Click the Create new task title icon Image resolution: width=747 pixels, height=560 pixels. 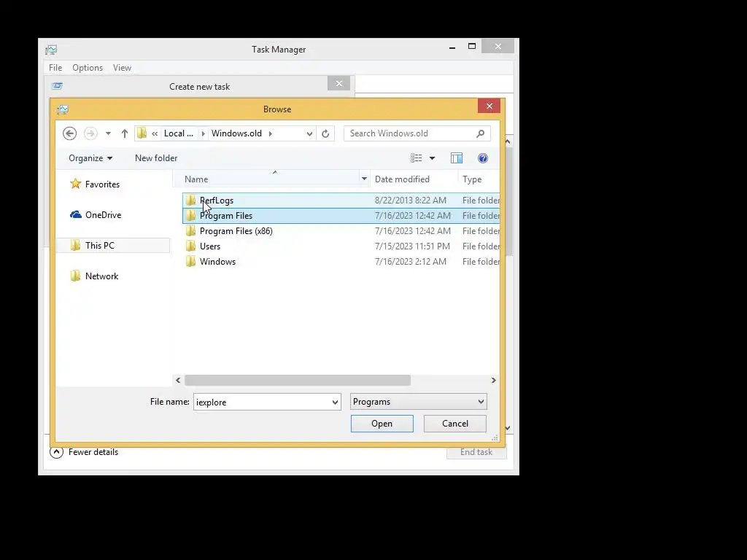pyautogui.click(x=58, y=86)
